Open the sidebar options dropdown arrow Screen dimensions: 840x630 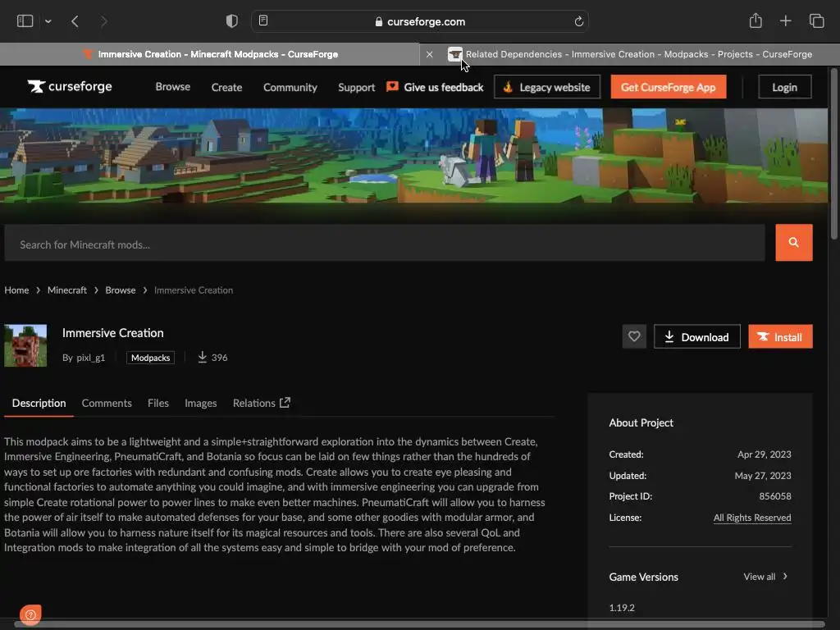click(48, 21)
